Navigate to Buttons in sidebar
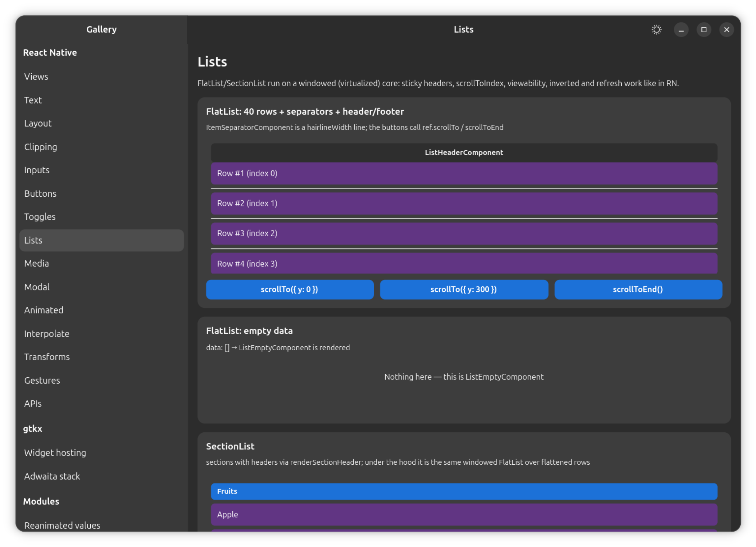The image size is (756, 547). pyautogui.click(x=102, y=193)
